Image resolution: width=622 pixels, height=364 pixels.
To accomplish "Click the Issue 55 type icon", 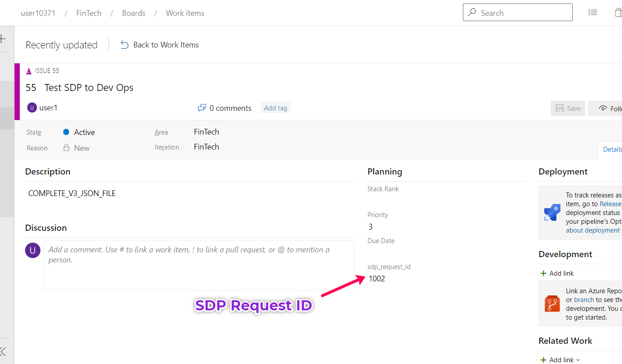I will [x=29, y=71].
